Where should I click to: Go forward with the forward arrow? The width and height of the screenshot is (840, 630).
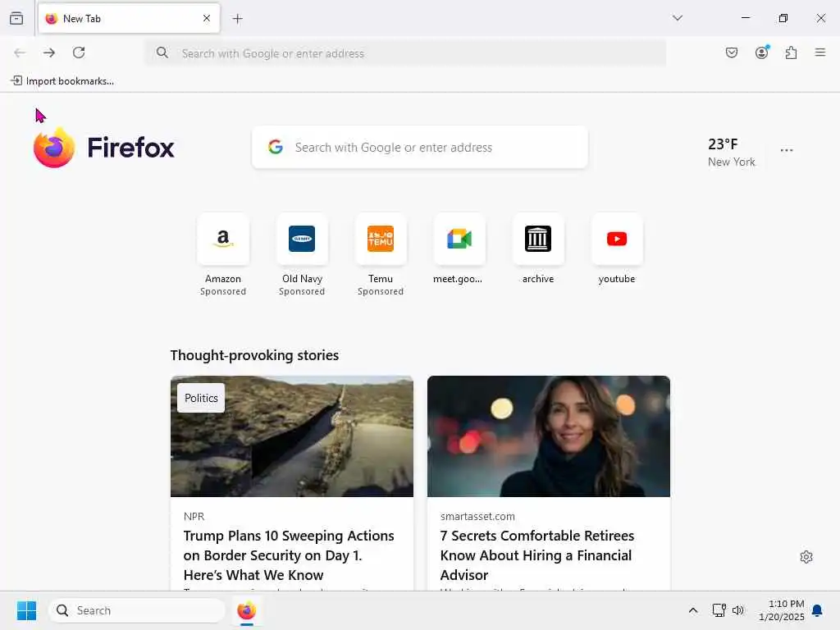point(49,52)
